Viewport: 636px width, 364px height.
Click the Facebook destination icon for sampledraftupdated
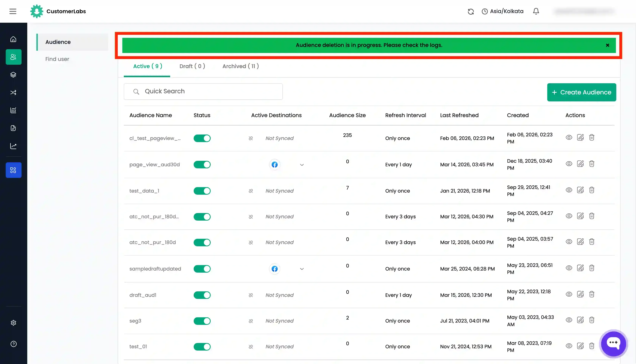pyautogui.click(x=274, y=269)
